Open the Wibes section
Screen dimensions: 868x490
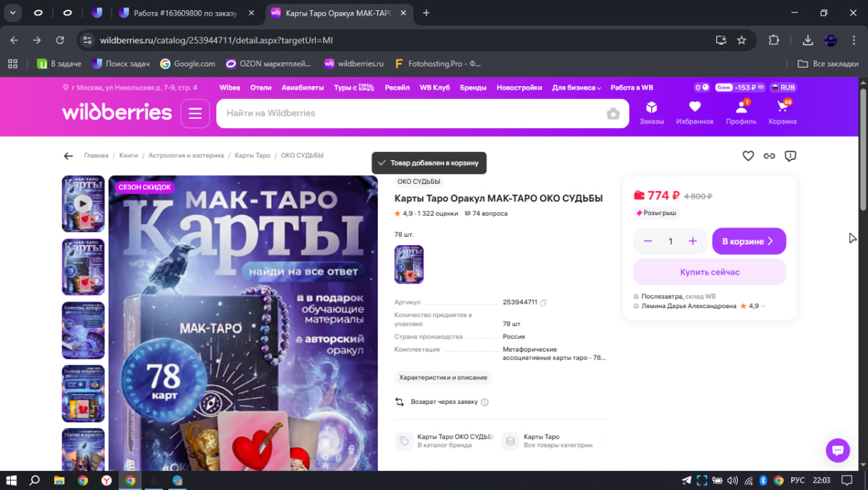click(x=230, y=88)
